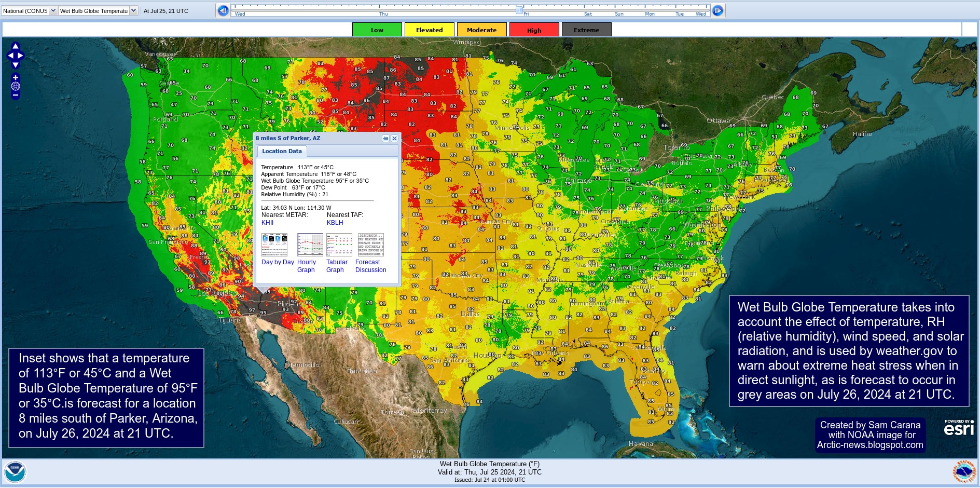Click the Day by Day thumbnail image
The image size is (980, 488).
(x=274, y=245)
